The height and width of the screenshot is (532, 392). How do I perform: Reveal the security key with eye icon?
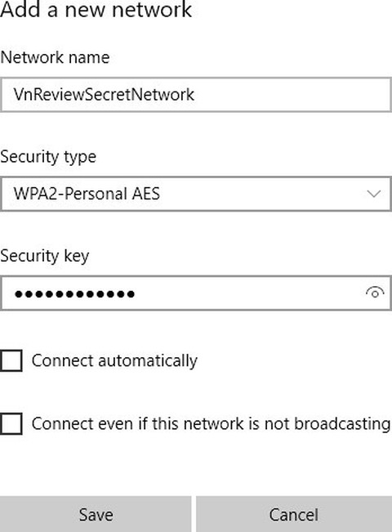(375, 293)
